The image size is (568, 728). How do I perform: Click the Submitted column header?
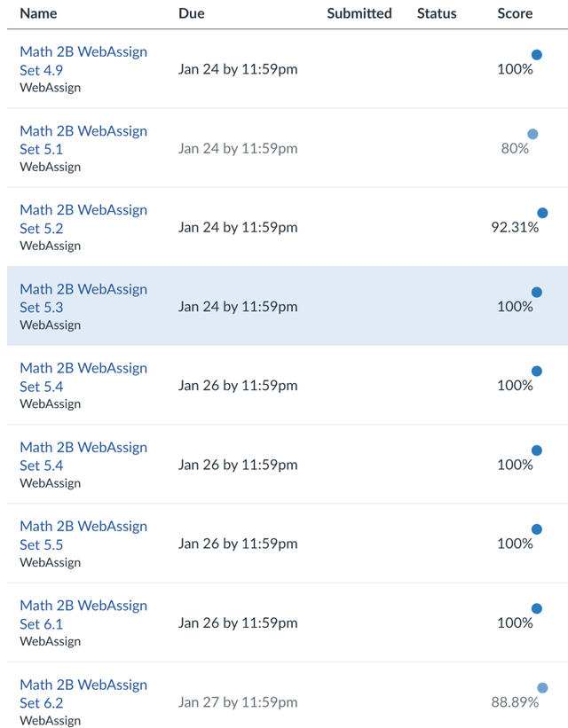[359, 13]
